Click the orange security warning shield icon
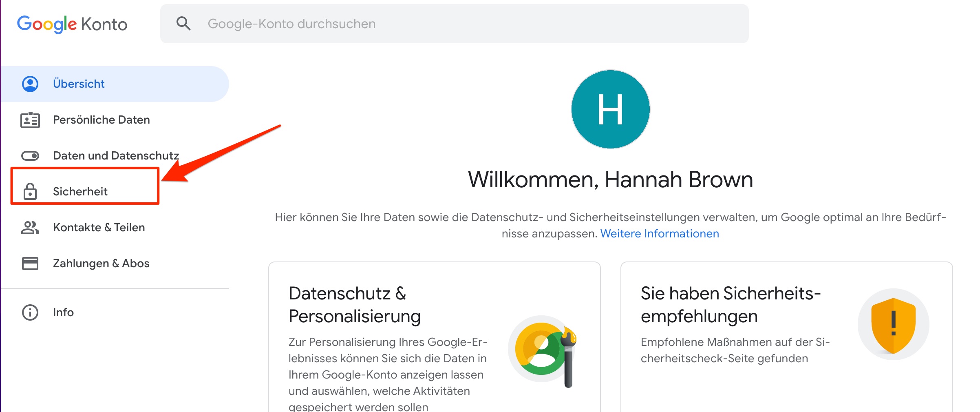 point(894,325)
